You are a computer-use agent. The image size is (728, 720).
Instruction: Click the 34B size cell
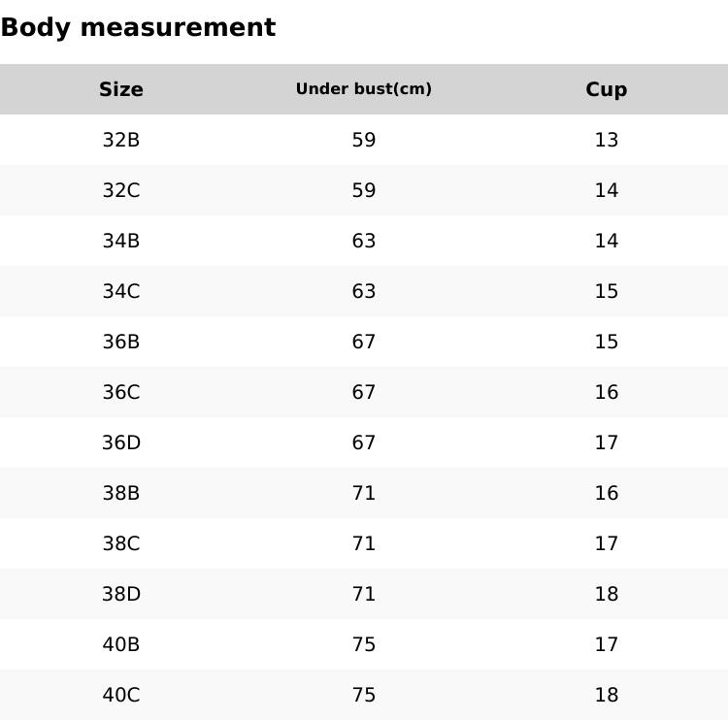coord(121,241)
